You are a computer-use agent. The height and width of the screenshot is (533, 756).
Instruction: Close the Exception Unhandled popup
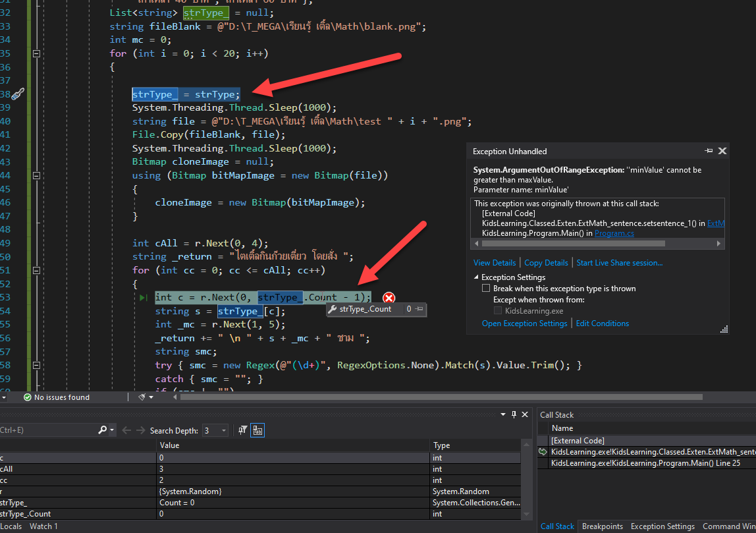[722, 151]
